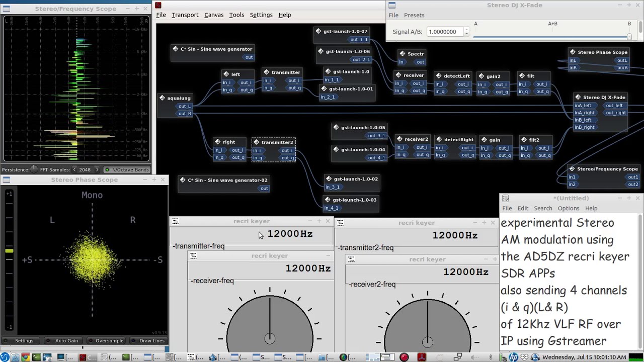Click the transmitter2 module icon
The image size is (644, 362).
(257, 142)
